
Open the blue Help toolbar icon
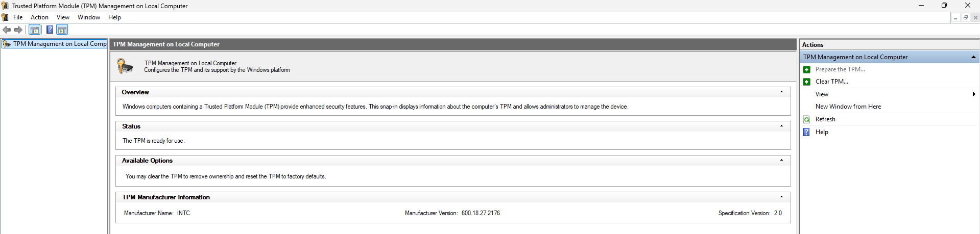point(50,30)
